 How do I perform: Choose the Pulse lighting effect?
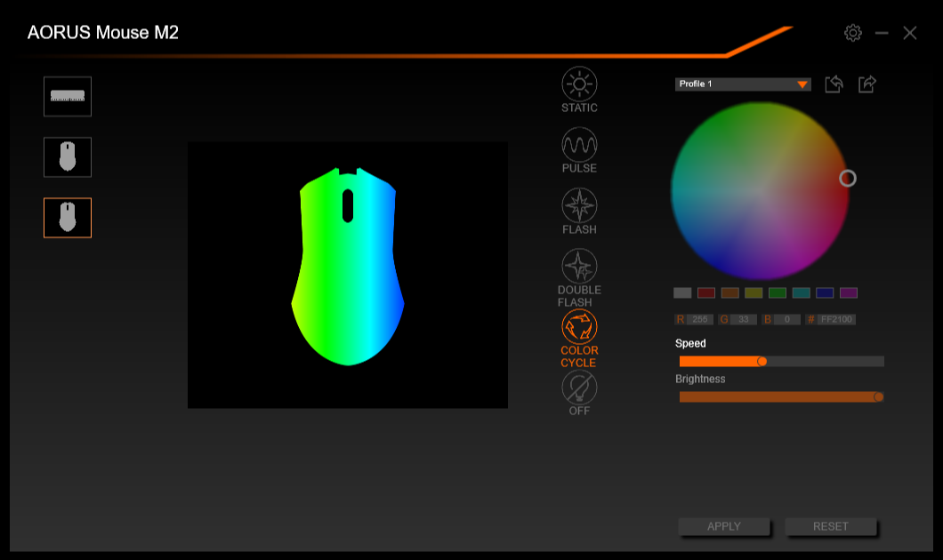click(579, 150)
